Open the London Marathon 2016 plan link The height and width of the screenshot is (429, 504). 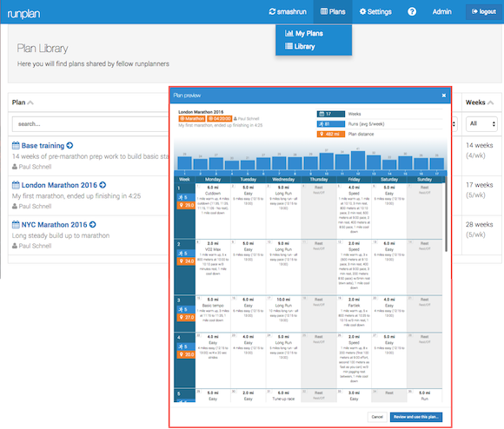pyautogui.click(x=59, y=185)
